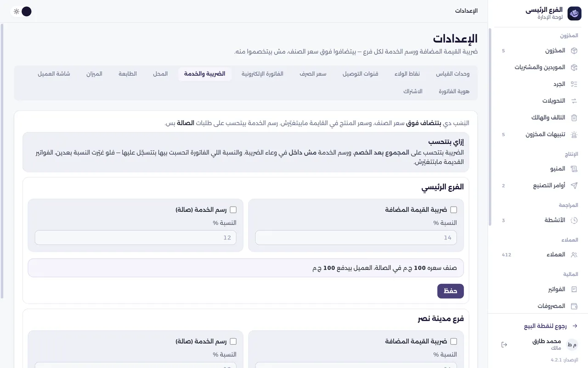Open the الطابعة tab
The image size is (588, 368).
point(128,74)
